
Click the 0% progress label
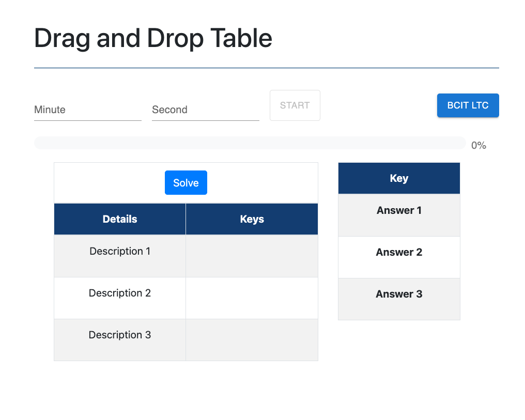(478, 145)
